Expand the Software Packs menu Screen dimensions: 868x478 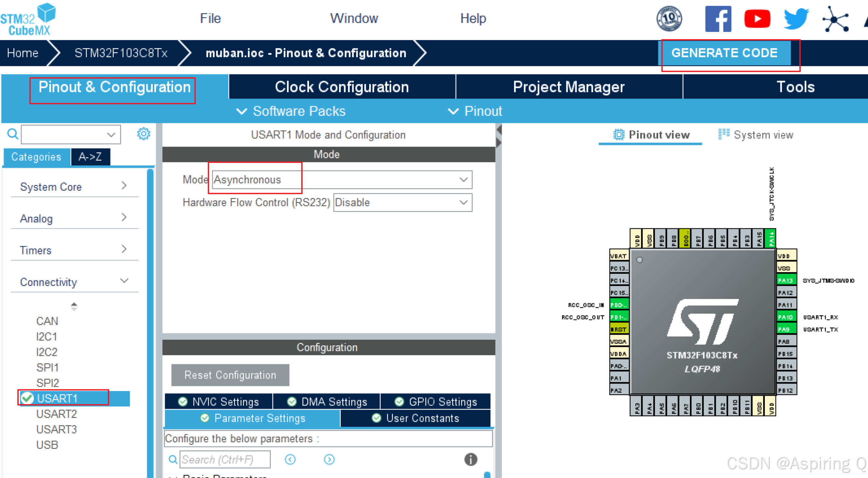[x=291, y=111]
